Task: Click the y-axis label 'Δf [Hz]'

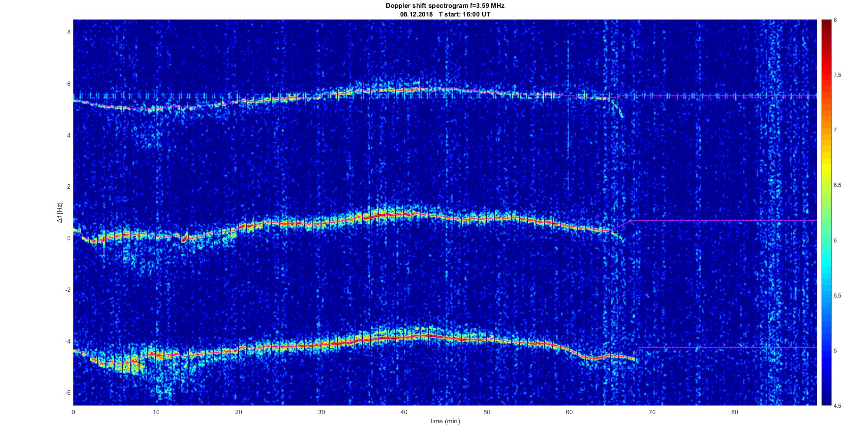Action: coord(60,213)
